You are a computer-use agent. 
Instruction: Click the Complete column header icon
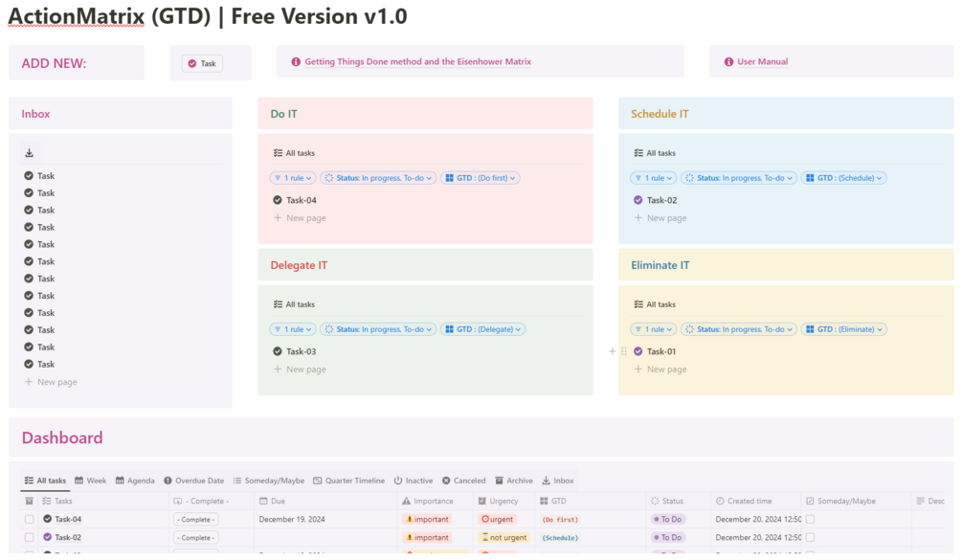178,501
